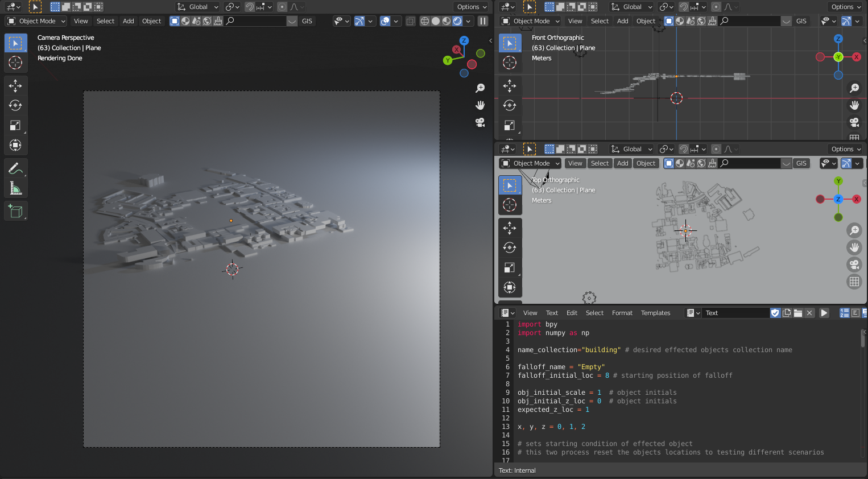Viewport: 868px width, 479px height.
Task: Click zoom magnifier icon in Camera Perspective viewport
Action: pos(480,88)
